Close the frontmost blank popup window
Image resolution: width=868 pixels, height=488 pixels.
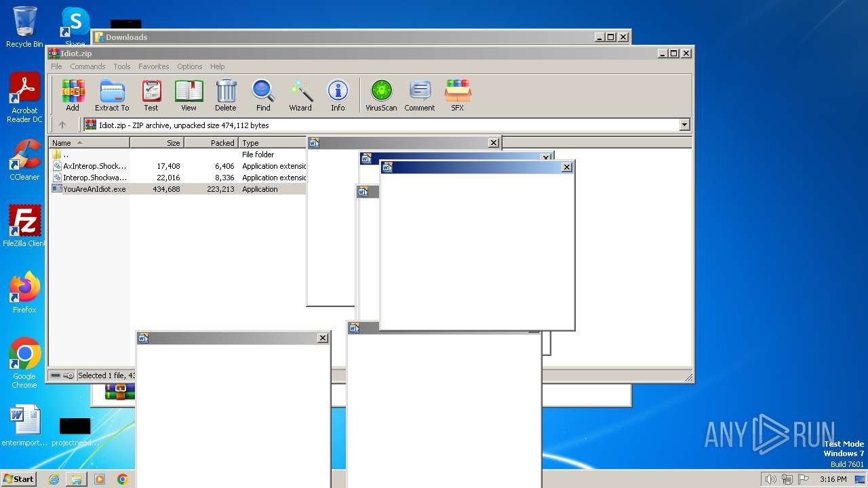567,167
